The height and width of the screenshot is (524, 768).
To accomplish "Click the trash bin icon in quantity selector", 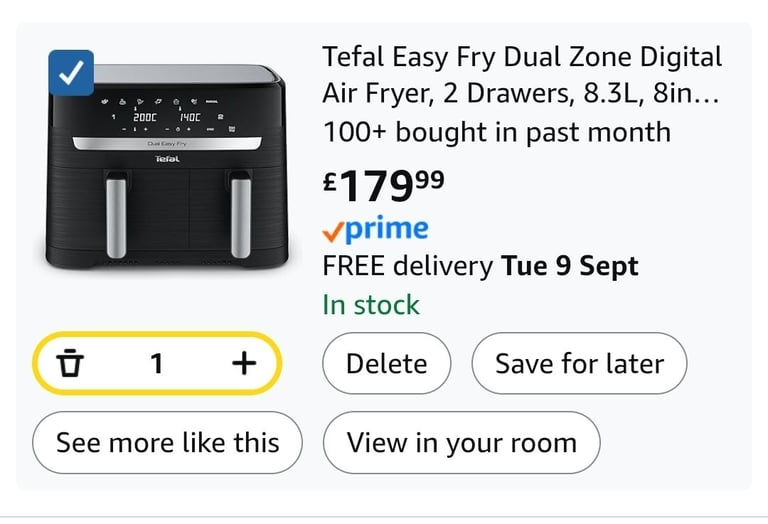I will [x=70, y=363].
